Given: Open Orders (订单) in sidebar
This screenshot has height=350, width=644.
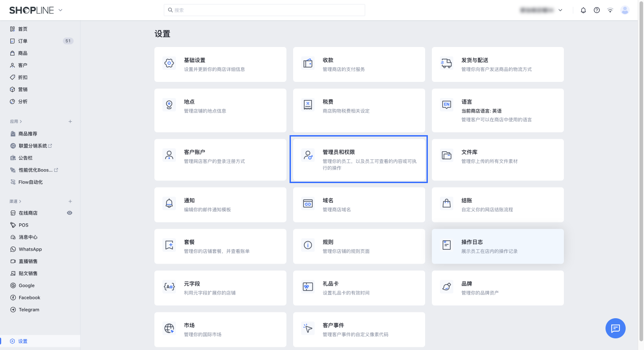Looking at the screenshot, I should (23, 41).
